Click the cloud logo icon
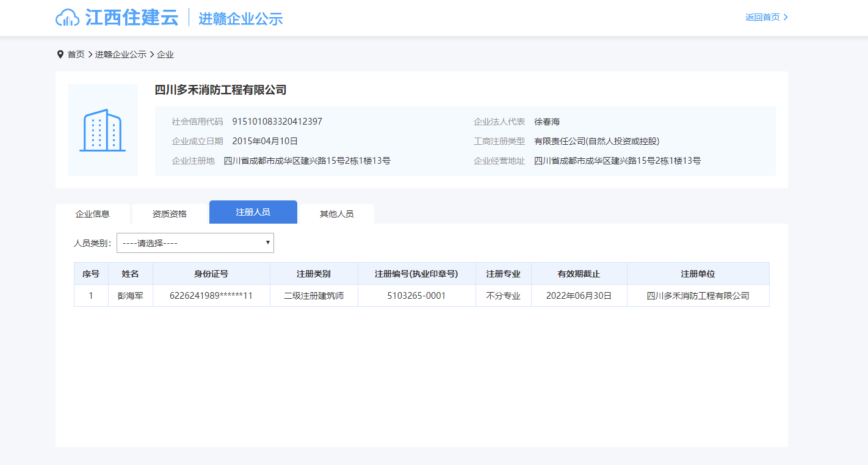 coord(68,18)
